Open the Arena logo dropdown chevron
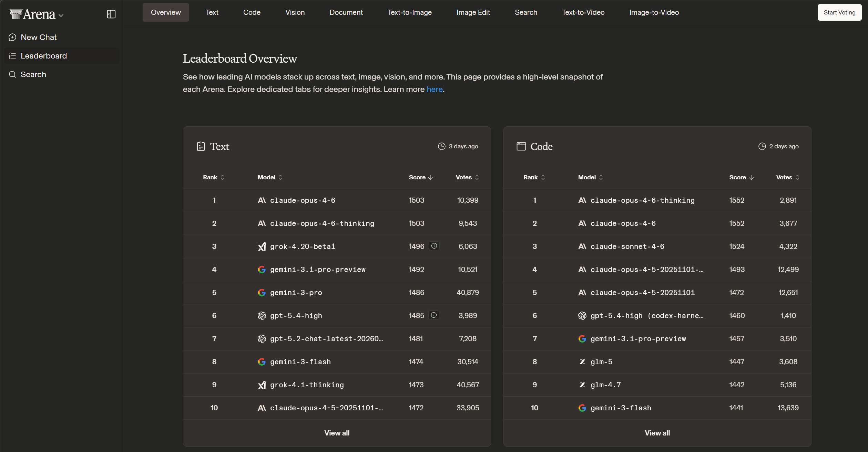The height and width of the screenshot is (452, 868). tap(61, 15)
